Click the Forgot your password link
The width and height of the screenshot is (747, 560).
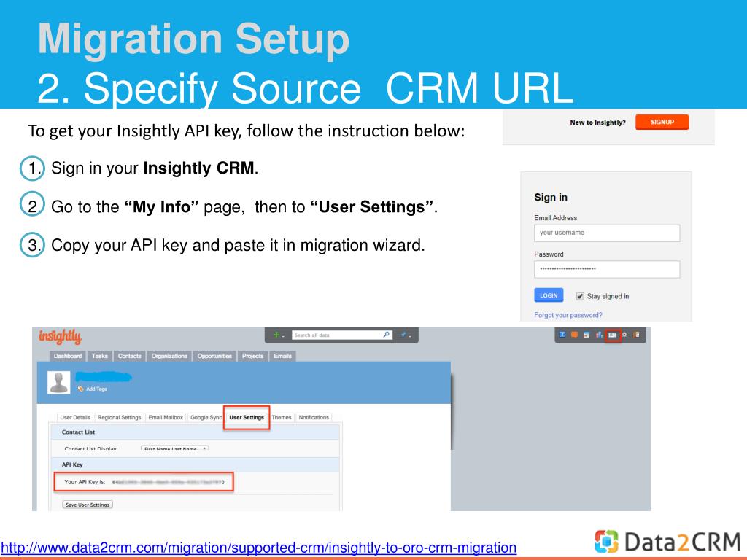(568, 315)
